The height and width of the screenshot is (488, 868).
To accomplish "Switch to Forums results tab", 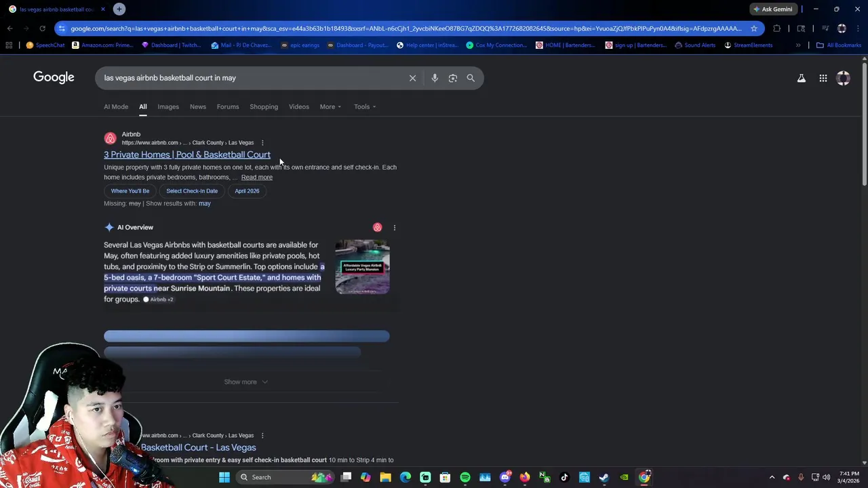I will coord(228,106).
